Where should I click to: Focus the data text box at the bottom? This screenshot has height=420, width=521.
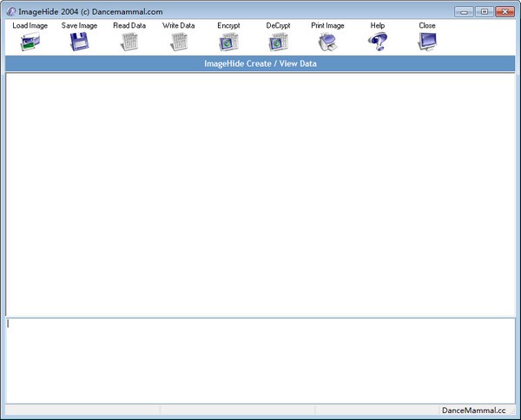click(260, 358)
